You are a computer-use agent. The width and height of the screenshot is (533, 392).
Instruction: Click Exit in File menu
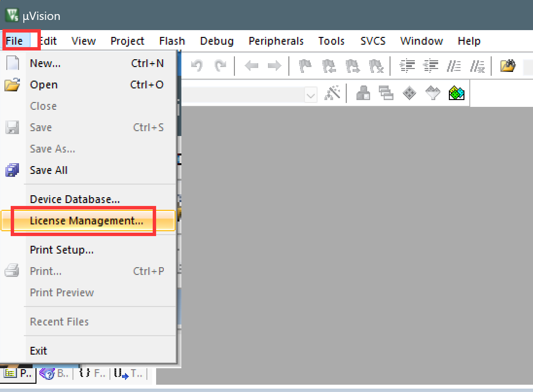(x=89, y=351)
